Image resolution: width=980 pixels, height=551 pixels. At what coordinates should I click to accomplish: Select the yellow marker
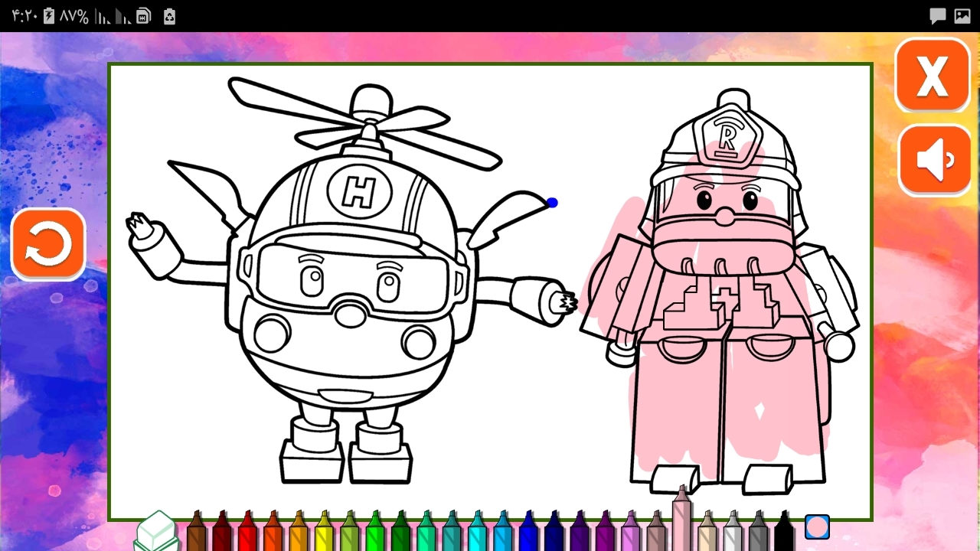324,531
